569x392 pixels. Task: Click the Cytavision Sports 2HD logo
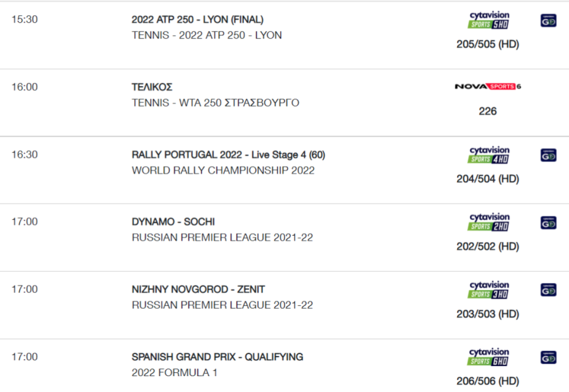[x=489, y=222]
